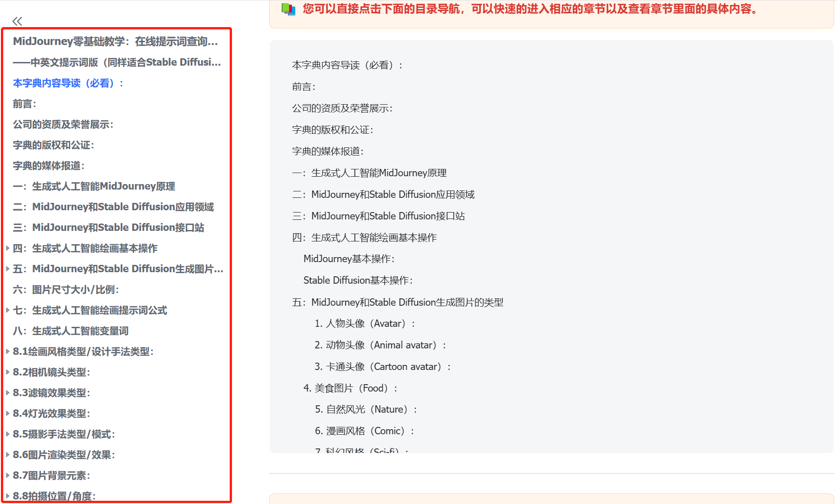Select 8.2相机镜头类型 in the sidebar
Viewport: 837px width, 504px height.
51,372
